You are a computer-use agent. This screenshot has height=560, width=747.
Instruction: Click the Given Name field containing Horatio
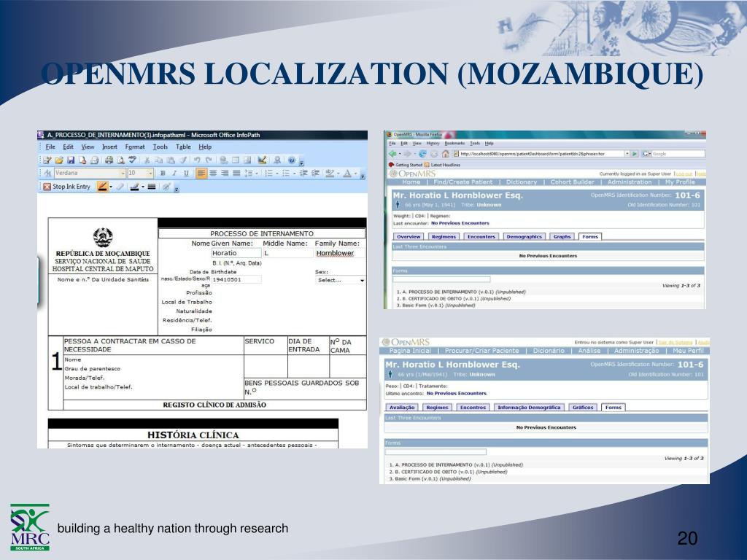(236, 253)
